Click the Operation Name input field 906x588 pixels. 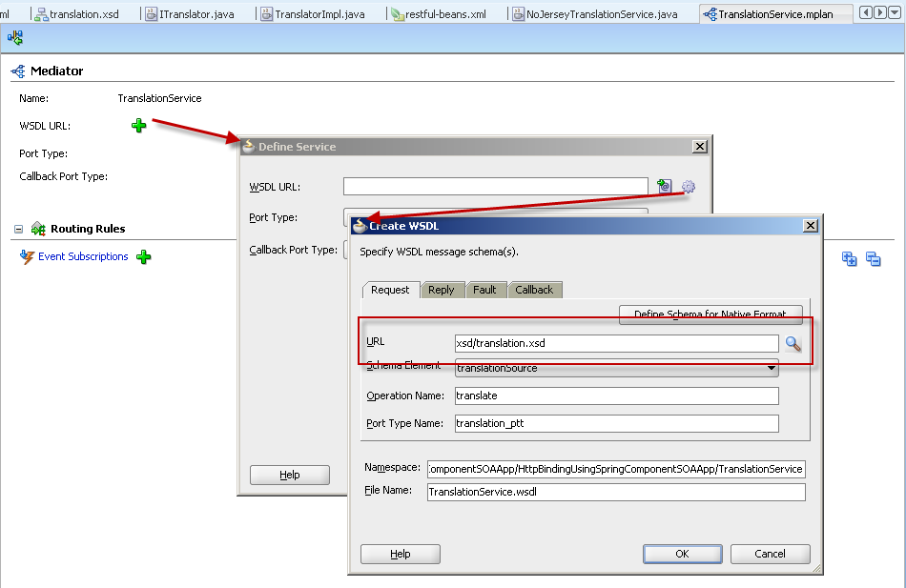click(x=616, y=395)
